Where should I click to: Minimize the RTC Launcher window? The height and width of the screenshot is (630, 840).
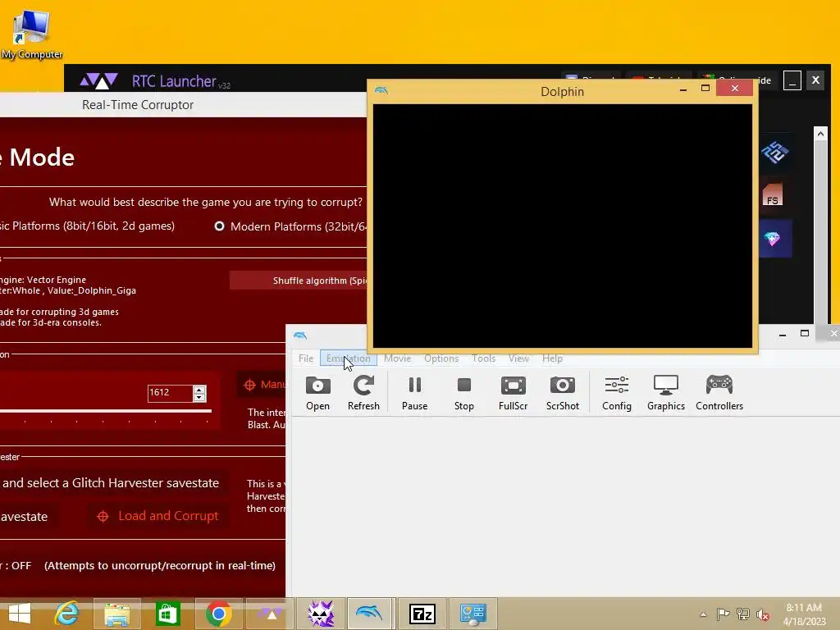(792, 81)
